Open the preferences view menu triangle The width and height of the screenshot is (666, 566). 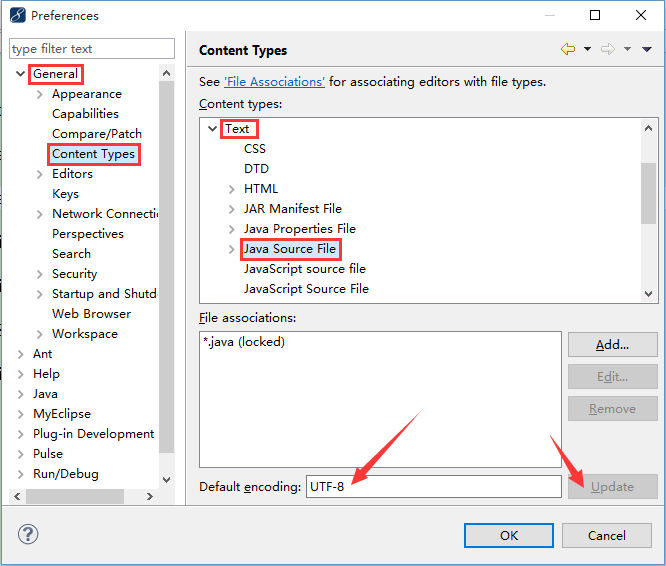pos(646,49)
